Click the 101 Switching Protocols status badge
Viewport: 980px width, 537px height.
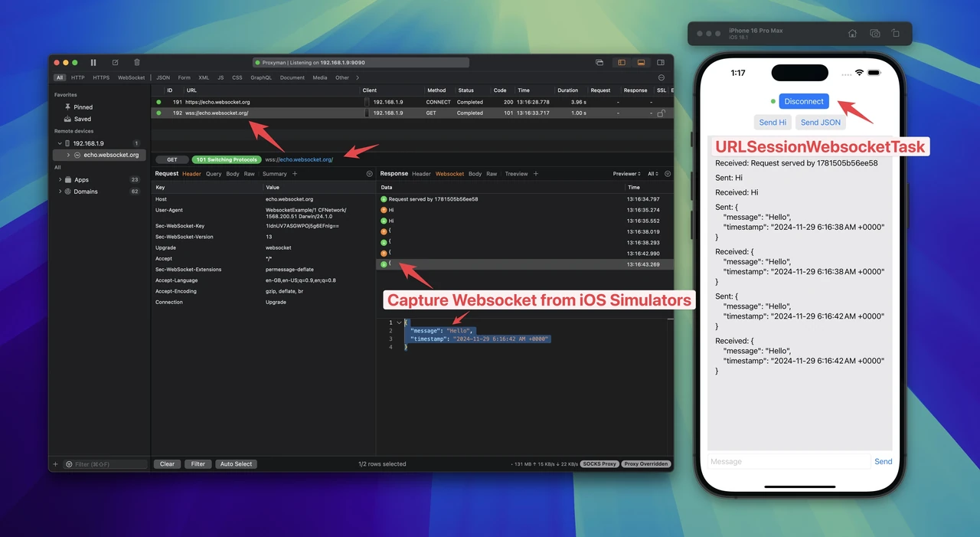227,159
